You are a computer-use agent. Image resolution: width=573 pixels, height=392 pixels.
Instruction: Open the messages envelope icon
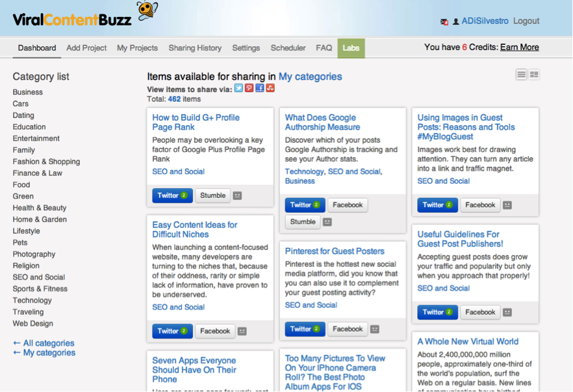tap(444, 22)
